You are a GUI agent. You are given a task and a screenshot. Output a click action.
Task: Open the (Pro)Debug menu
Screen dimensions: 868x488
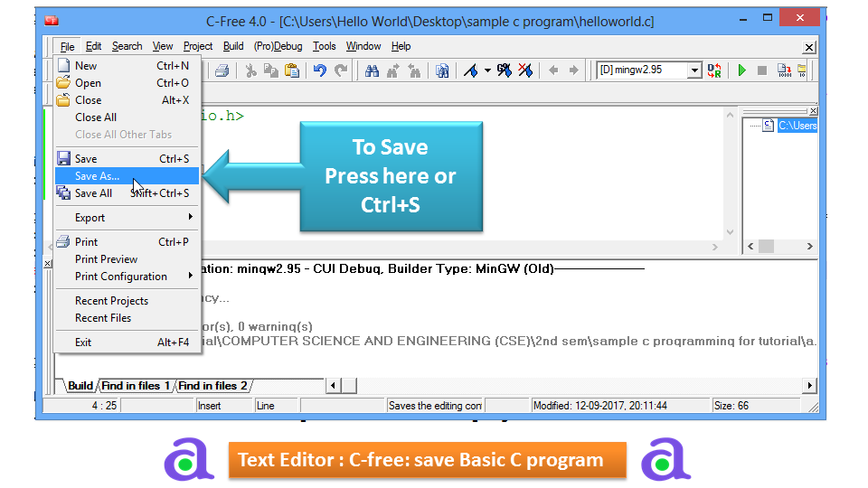(x=278, y=46)
